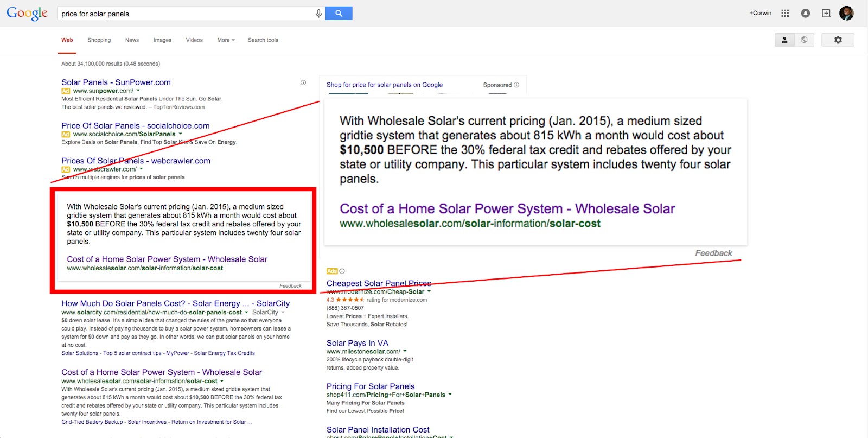868x438 pixels.
Task: Open the +Corwin profile link
Action: coord(761,13)
